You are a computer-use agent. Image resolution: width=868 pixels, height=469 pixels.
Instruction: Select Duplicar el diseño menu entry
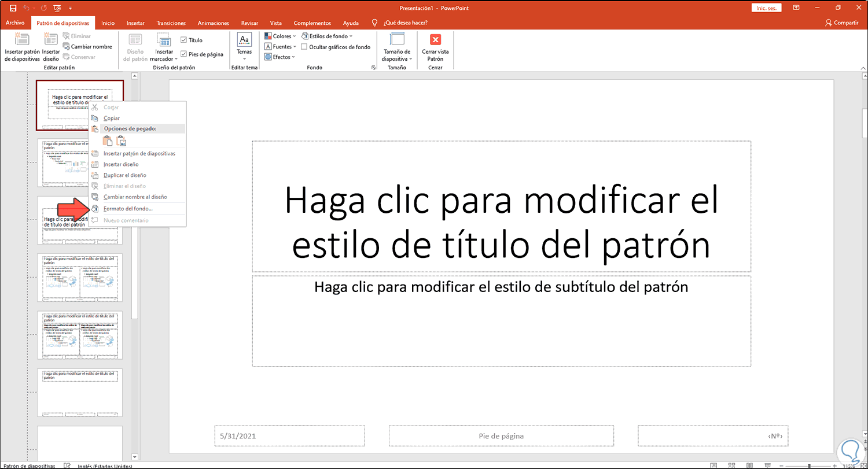tap(138, 175)
